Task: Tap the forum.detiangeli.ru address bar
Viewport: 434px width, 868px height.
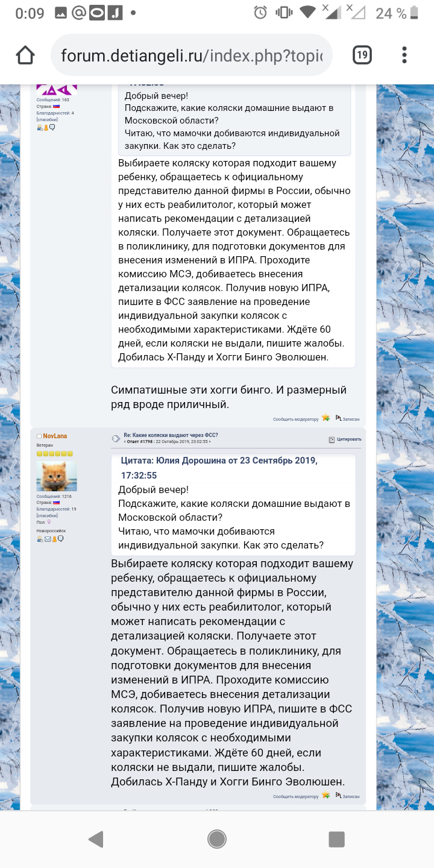Action: point(192,55)
